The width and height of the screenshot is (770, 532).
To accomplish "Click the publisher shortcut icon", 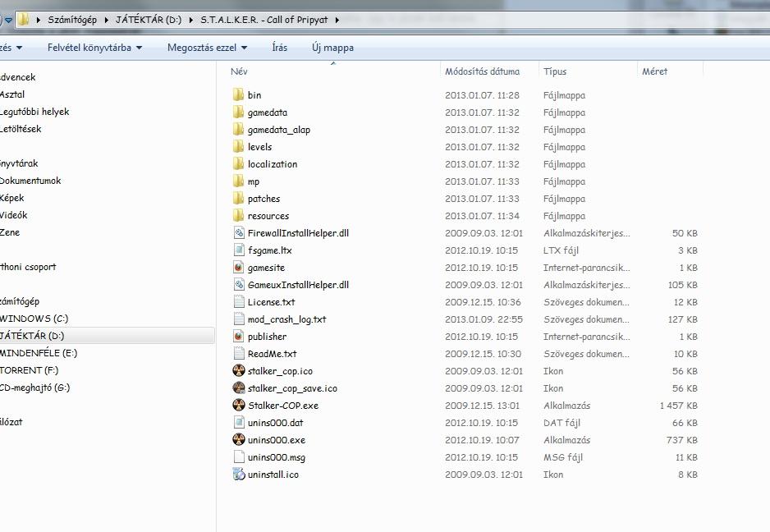I will tap(239, 336).
